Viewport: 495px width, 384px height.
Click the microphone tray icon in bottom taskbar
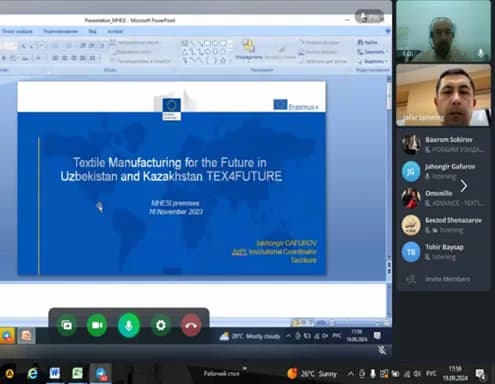tap(373, 374)
